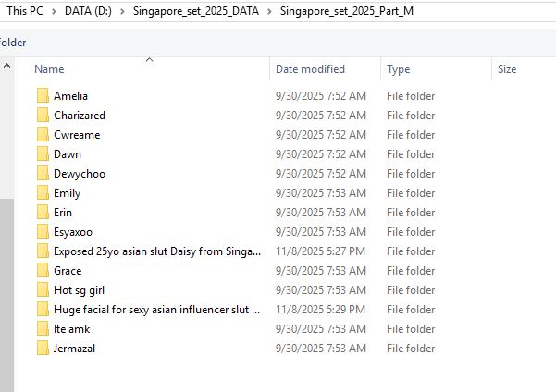
Task: Click the Dewychoo folder name
Action: tap(80, 174)
